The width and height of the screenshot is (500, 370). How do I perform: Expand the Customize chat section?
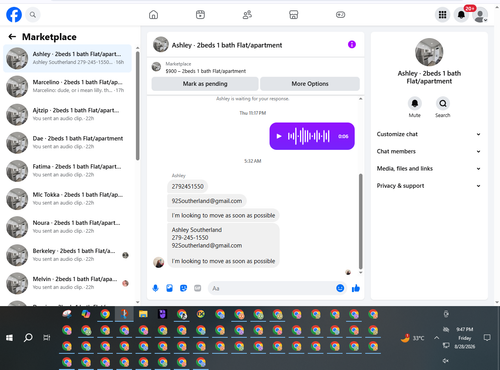pyautogui.click(x=429, y=134)
